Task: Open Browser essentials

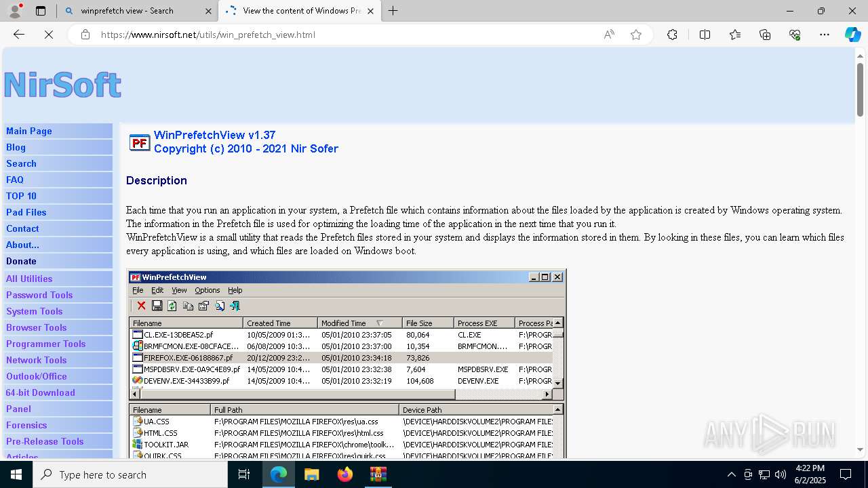Action: click(795, 35)
